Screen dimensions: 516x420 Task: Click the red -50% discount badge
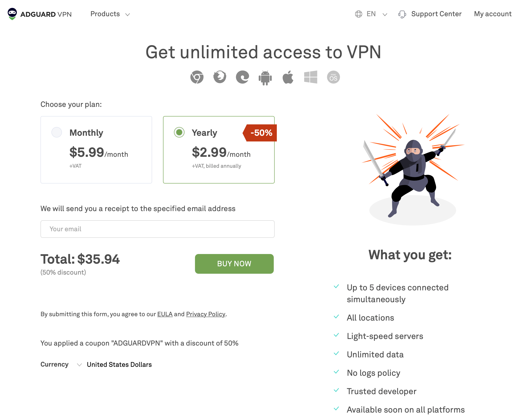click(x=260, y=132)
